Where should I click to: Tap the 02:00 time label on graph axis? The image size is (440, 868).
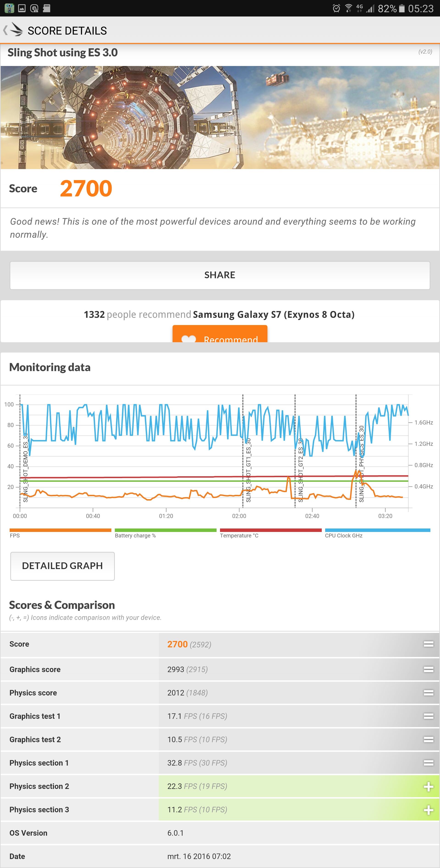tap(239, 516)
